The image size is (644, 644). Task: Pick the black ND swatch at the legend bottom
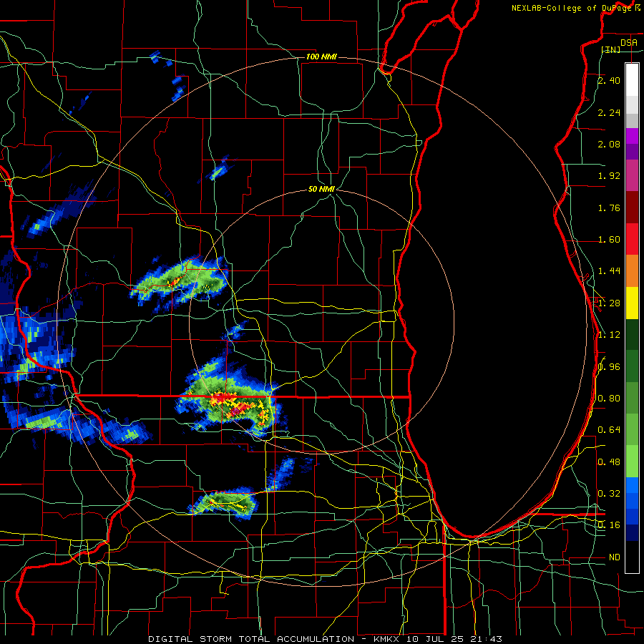[x=632, y=557]
